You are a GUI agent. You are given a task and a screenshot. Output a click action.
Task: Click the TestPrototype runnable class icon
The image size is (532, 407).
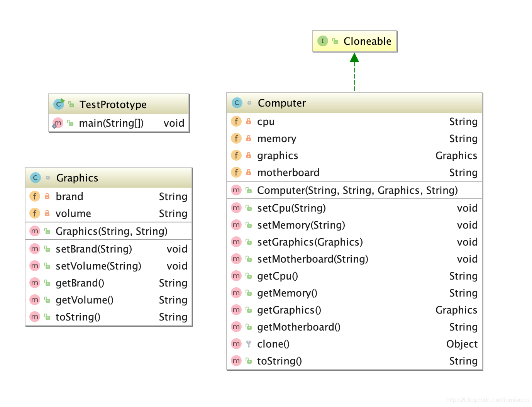[x=59, y=104]
